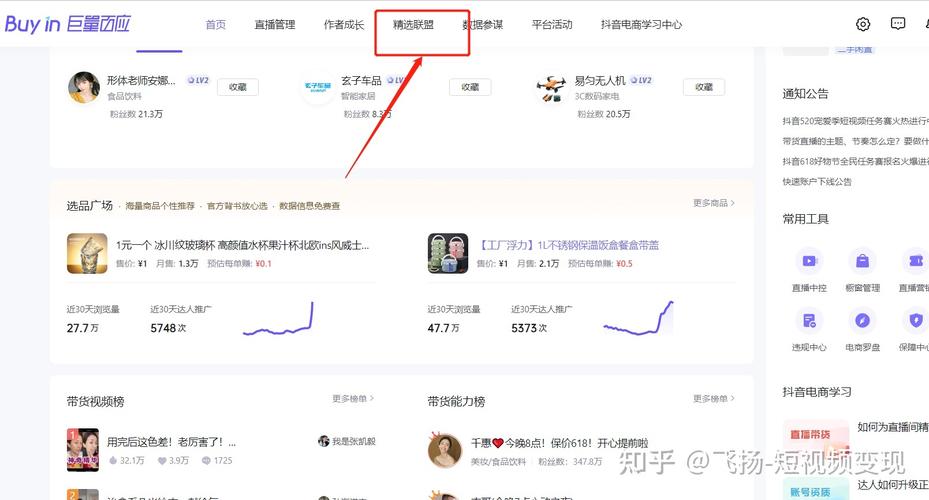
Task: Open notice 抖音618好物节全民任务赛
Action: pos(856,161)
